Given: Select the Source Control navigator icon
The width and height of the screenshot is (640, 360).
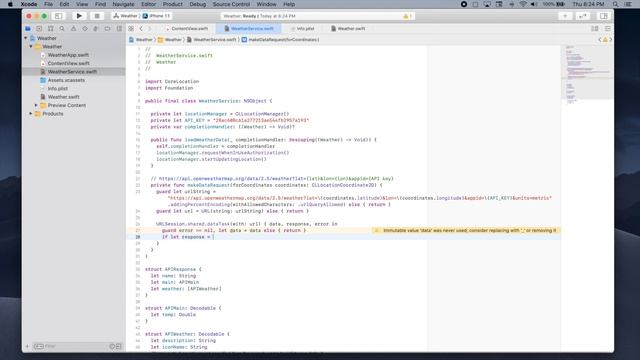Looking at the screenshot, I should (x=39, y=29).
